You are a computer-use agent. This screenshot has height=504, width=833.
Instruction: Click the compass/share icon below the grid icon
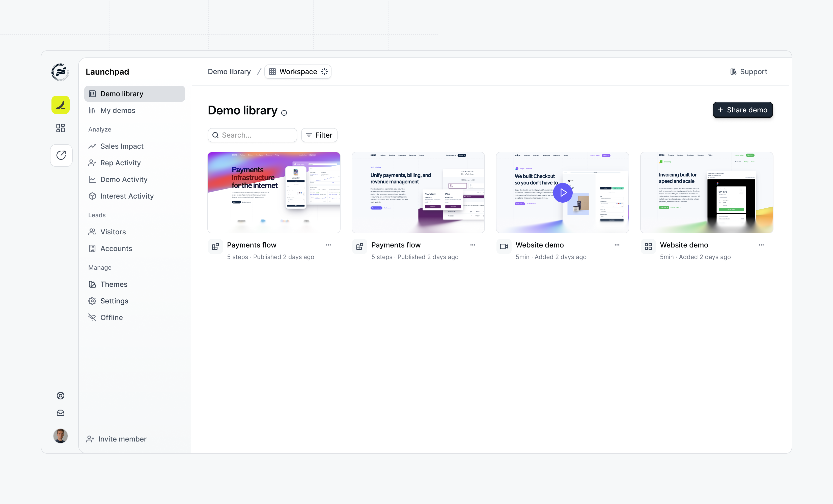coord(61,155)
